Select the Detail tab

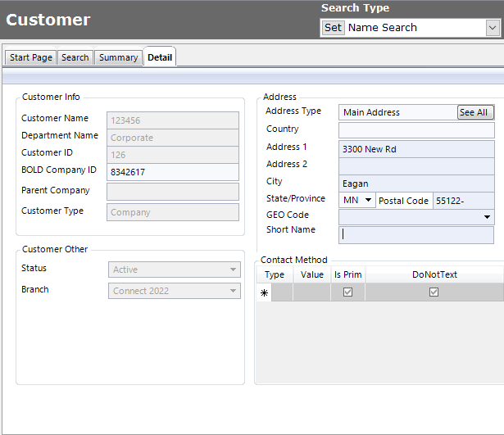(160, 57)
